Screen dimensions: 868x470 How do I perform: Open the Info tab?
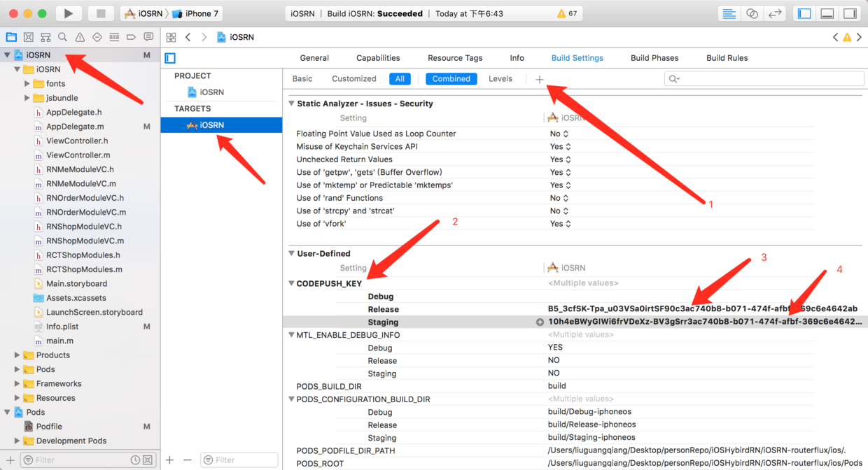pos(517,58)
